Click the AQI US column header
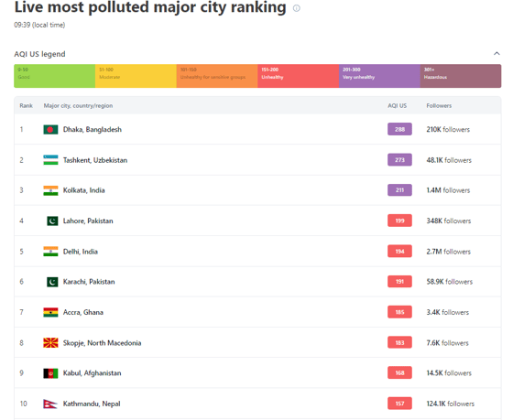This screenshot has width=513, height=420. [x=398, y=105]
